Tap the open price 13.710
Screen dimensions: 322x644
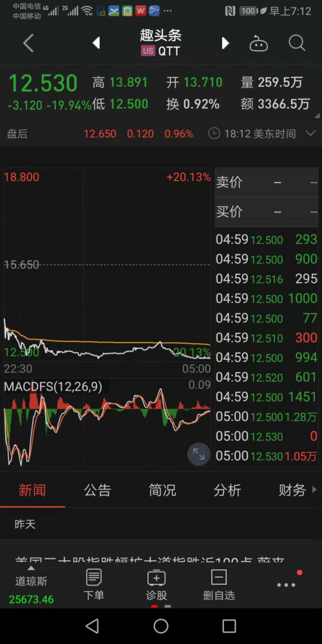[203, 82]
